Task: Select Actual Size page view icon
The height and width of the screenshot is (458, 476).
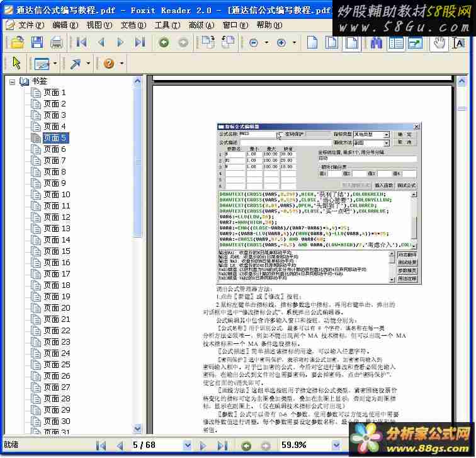Action: (x=312, y=42)
